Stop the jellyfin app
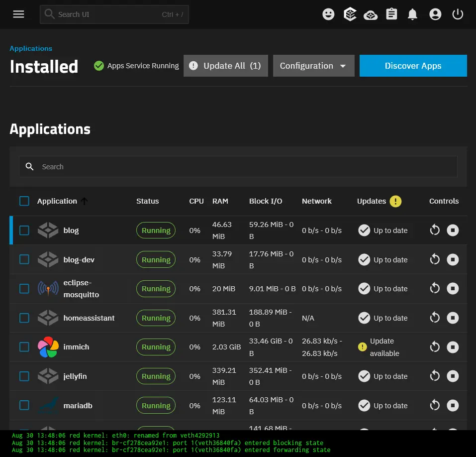 [x=452, y=376]
